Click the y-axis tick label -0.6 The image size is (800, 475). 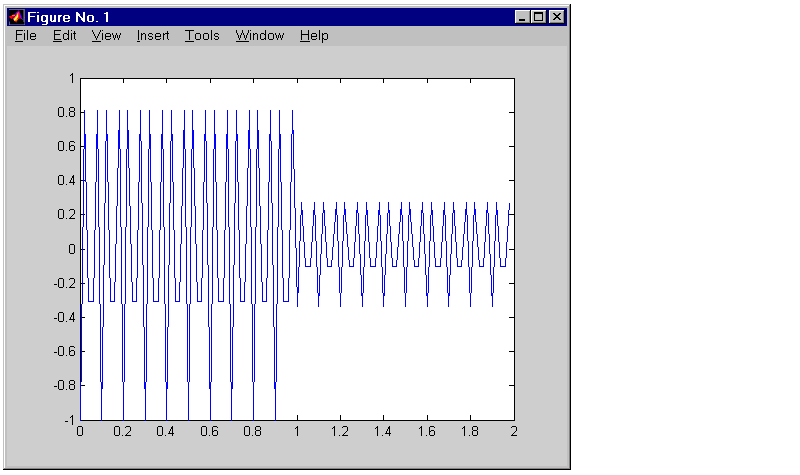(x=63, y=351)
